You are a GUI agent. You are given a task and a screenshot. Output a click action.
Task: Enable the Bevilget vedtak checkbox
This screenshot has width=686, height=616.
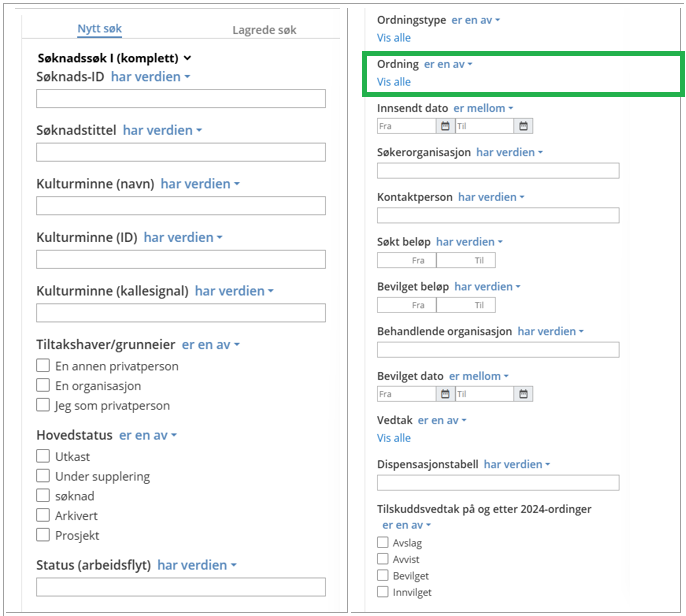(383, 576)
